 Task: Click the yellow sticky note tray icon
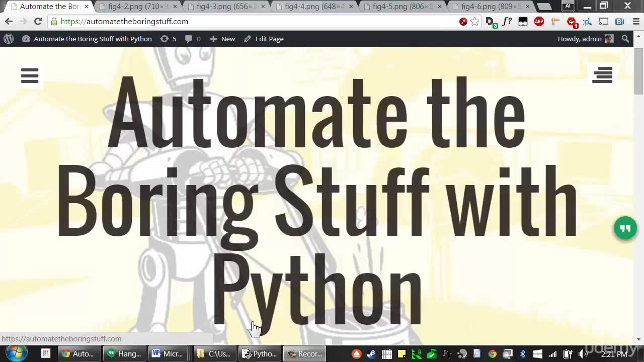(x=401, y=354)
